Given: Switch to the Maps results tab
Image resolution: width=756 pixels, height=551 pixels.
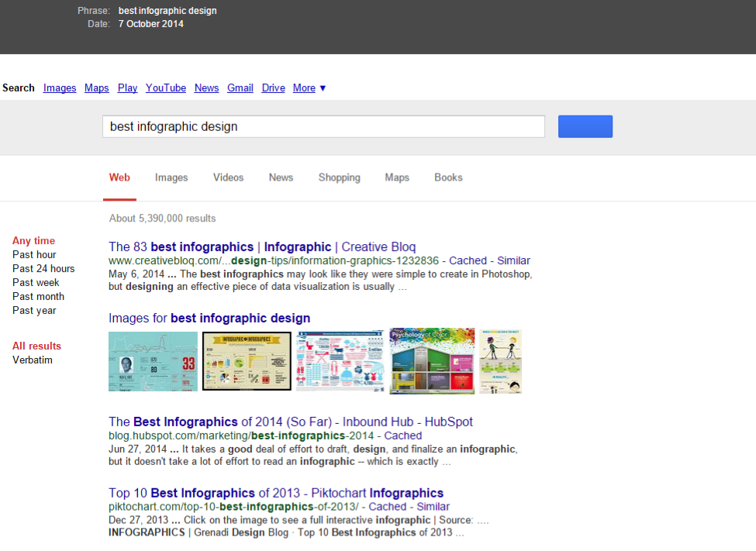Looking at the screenshot, I should pos(397,177).
